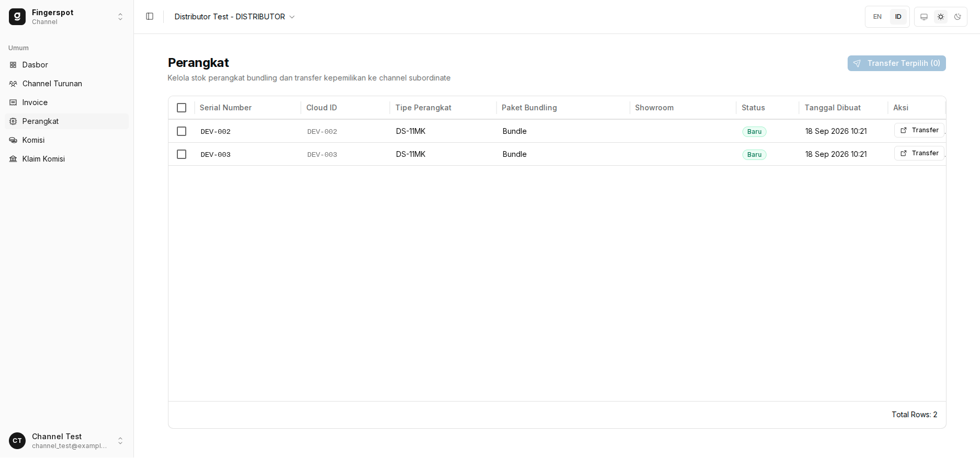Open the Komisi menu item
The image size is (980, 458).
pyautogui.click(x=67, y=140)
